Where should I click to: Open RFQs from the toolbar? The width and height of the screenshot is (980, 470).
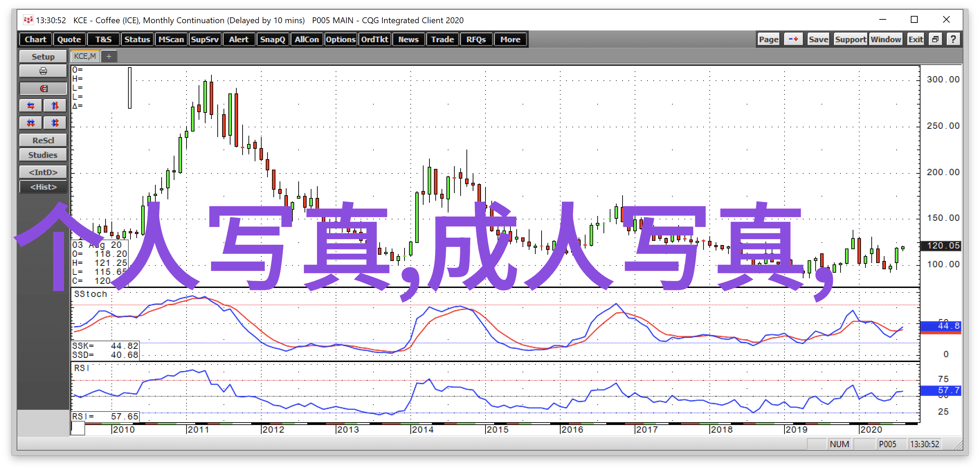tap(476, 39)
